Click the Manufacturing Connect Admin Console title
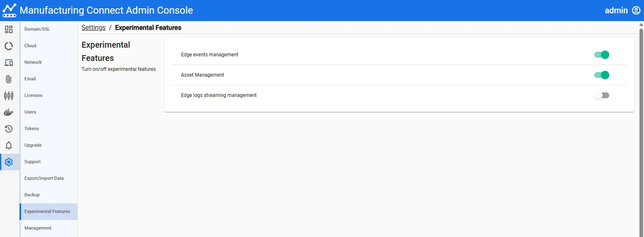Screen dimensions: 644x237 (x=106, y=10)
